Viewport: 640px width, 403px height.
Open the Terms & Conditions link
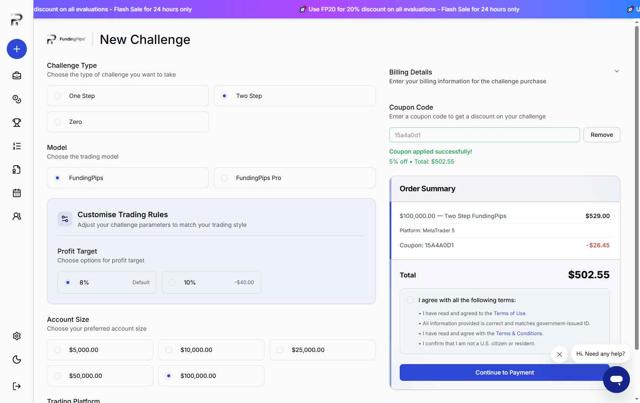coord(519,334)
